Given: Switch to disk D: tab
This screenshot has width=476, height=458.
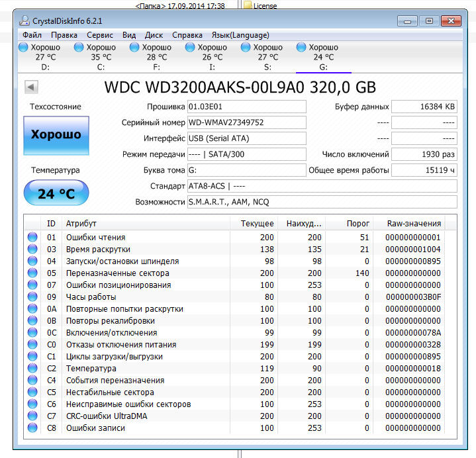Looking at the screenshot, I should tap(46, 57).
